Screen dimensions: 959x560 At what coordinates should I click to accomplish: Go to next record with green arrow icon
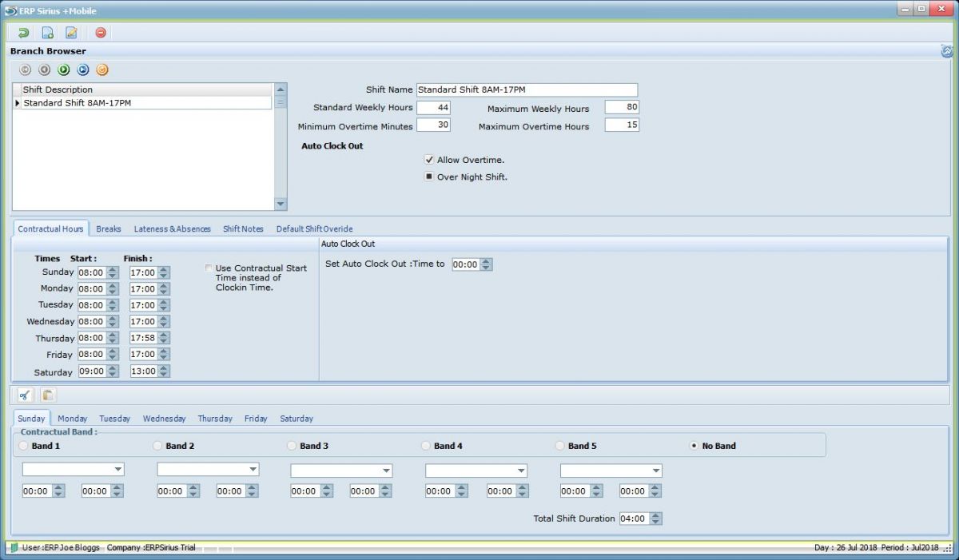coord(64,70)
